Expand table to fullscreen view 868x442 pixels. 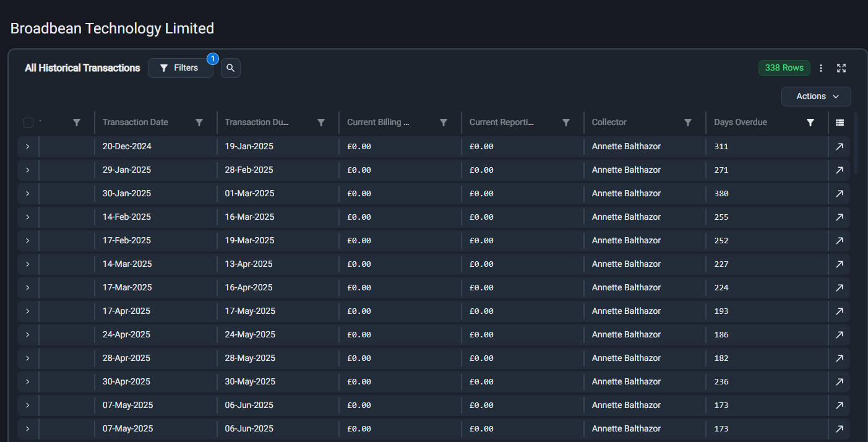click(841, 68)
